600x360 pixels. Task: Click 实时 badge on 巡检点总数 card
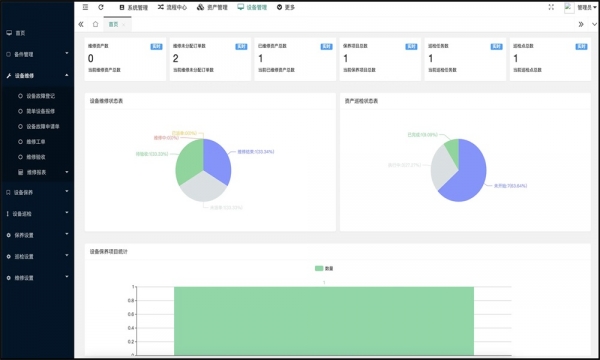pos(581,47)
